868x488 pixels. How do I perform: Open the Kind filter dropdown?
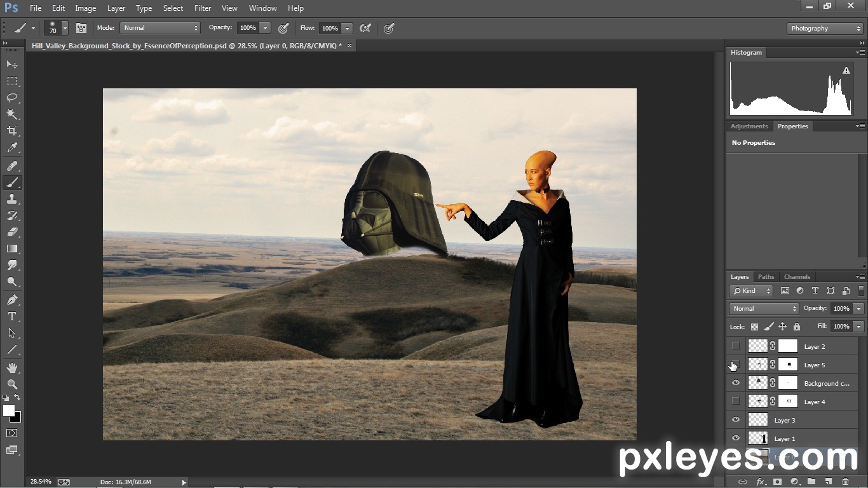[751, 291]
